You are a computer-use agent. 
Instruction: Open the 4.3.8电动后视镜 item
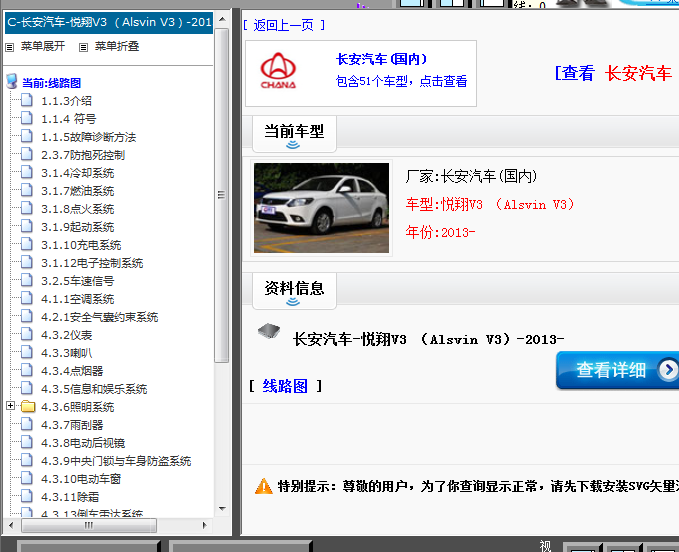pos(83,443)
